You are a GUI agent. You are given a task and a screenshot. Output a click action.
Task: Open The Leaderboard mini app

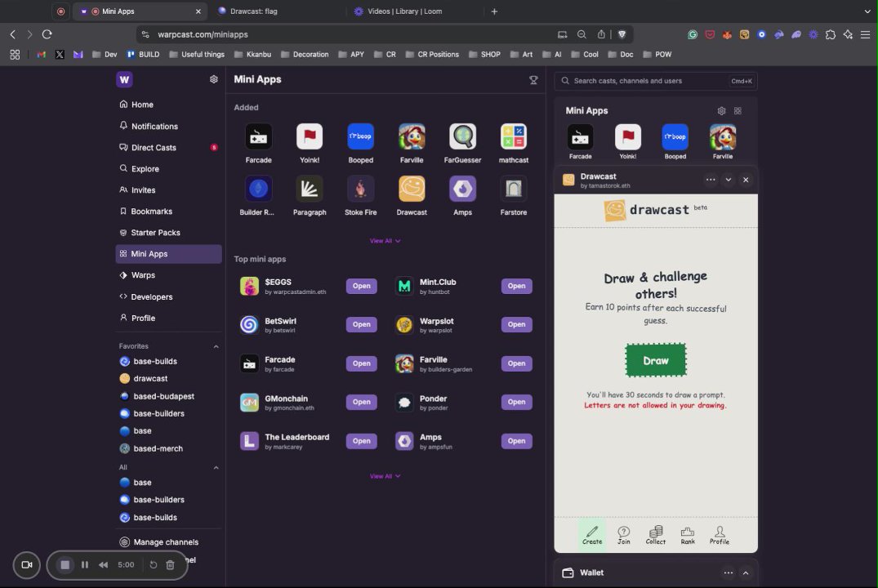(x=361, y=441)
